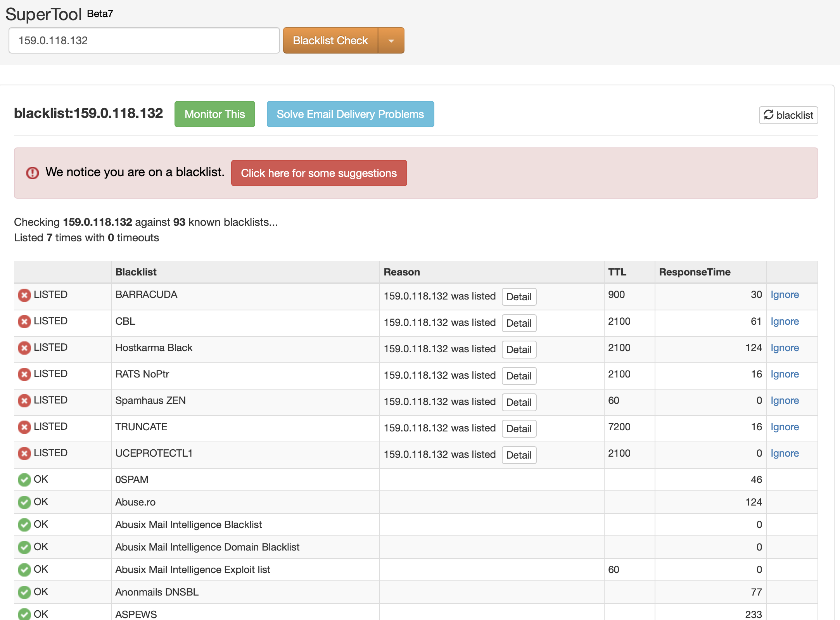Ignore the RATS NoPtr listing
840x620 pixels.
coord(785,374)
